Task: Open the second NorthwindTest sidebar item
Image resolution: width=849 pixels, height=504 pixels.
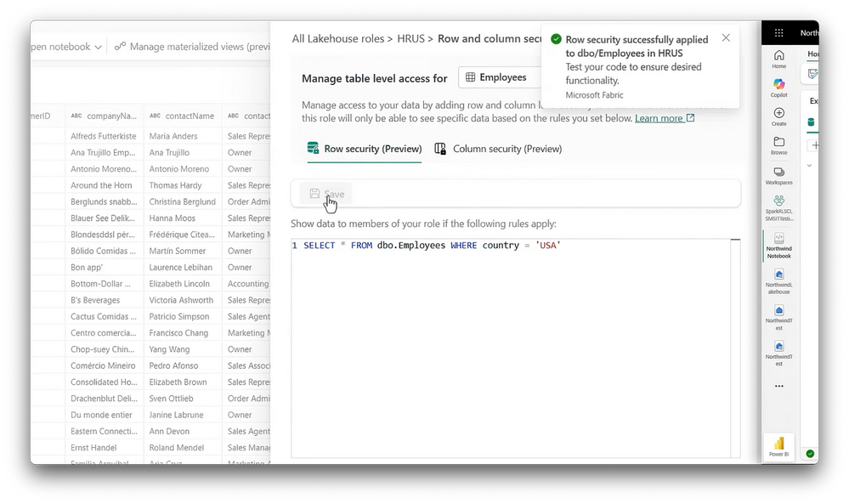Action: coord(778,354)
